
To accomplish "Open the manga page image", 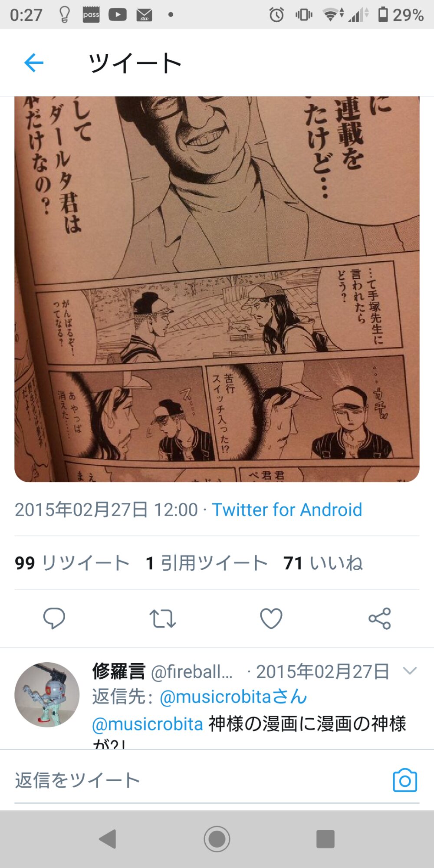I will (217, 289).
